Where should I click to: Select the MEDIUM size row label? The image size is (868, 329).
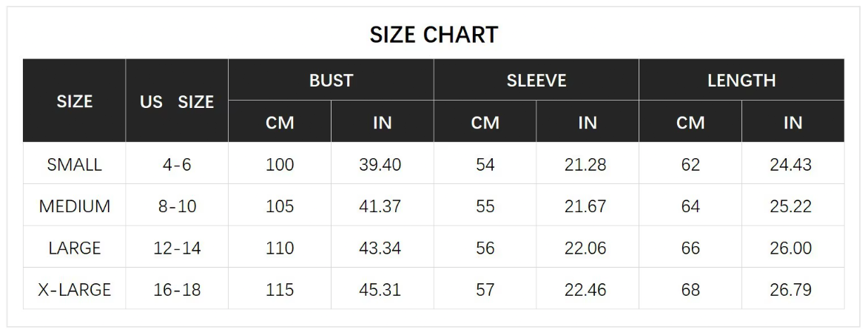click(74, 206)
